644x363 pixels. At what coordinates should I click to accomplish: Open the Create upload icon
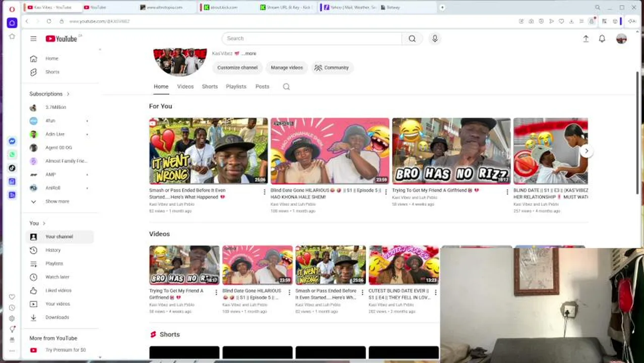click(586, 39)
